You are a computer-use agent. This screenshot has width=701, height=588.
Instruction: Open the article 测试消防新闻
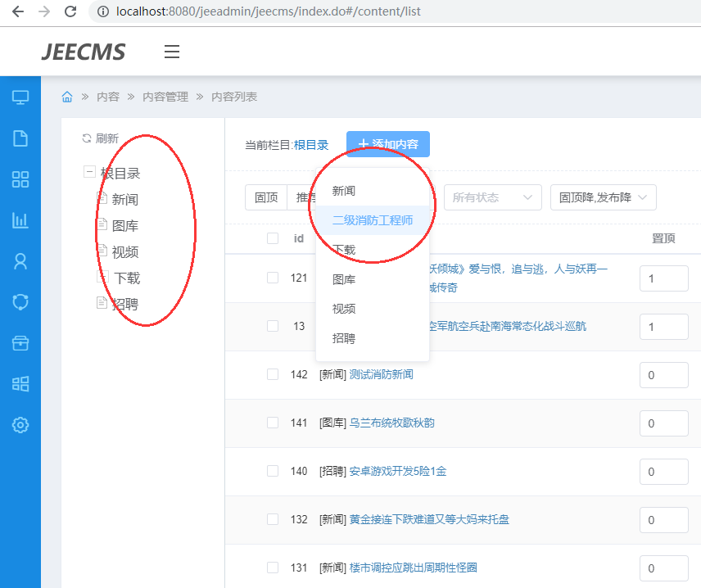tap(381, 374)
